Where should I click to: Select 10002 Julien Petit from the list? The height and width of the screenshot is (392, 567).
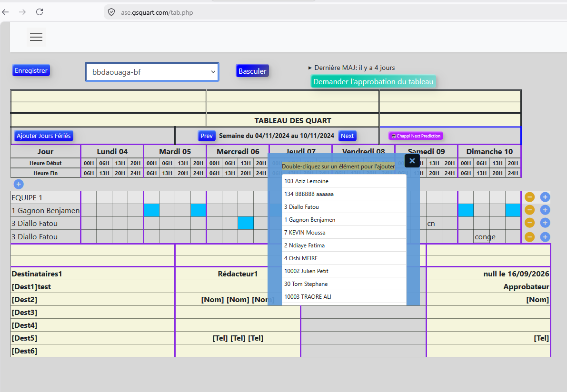[x=344, y=271]
